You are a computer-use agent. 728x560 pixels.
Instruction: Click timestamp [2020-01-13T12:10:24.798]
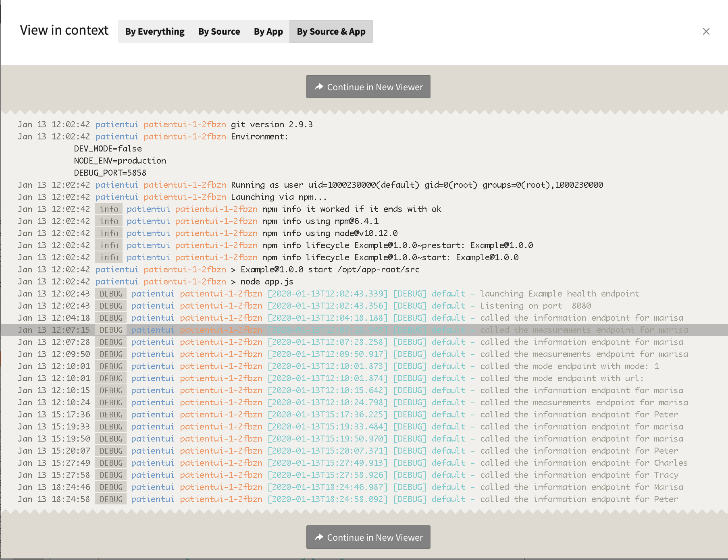pyautogui.click(x=327, y=402)
